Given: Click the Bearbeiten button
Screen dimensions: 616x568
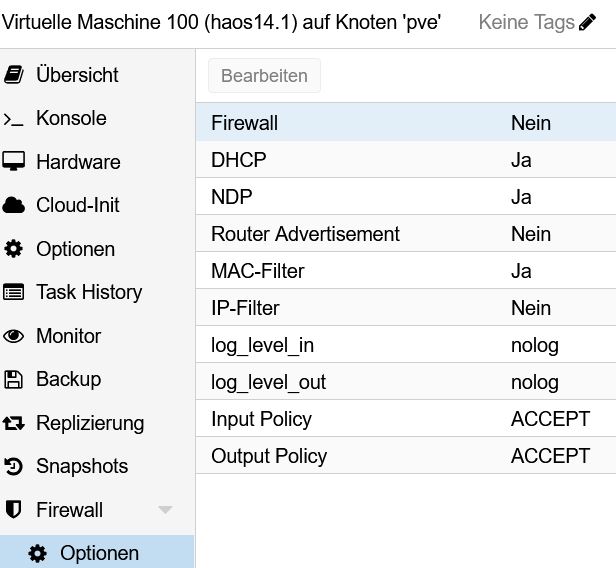Looking at the screenshot, I should pos(264,76).
